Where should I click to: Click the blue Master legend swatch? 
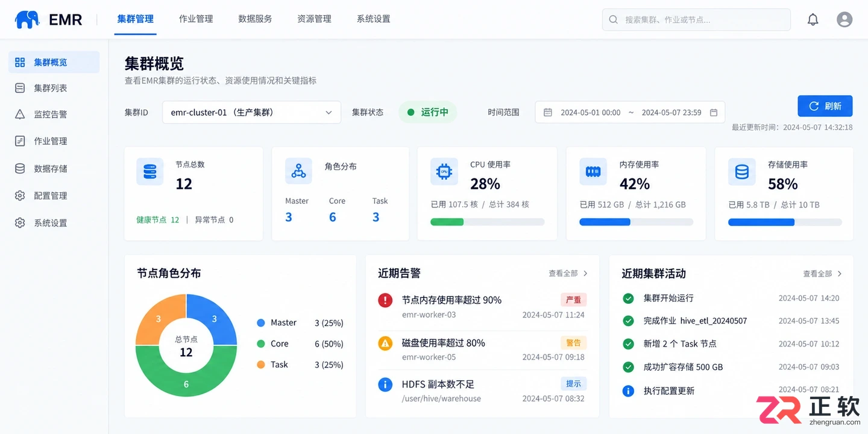261,323
